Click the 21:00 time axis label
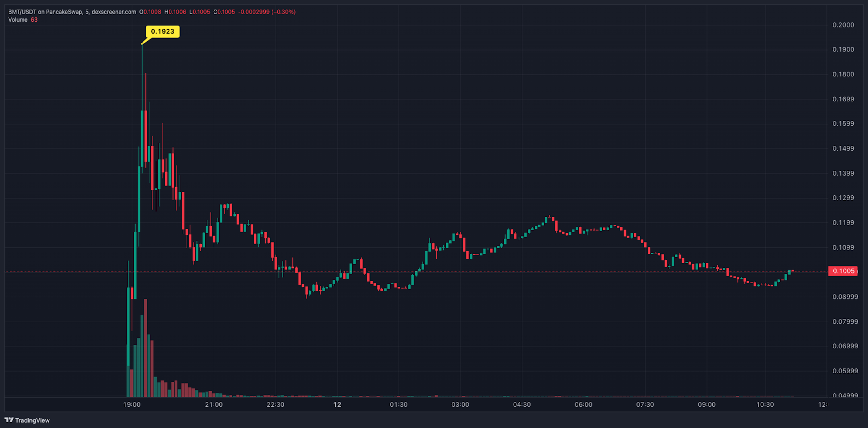Screen dimensions: 868x428 pyautogui.click(x=214, y=405)
